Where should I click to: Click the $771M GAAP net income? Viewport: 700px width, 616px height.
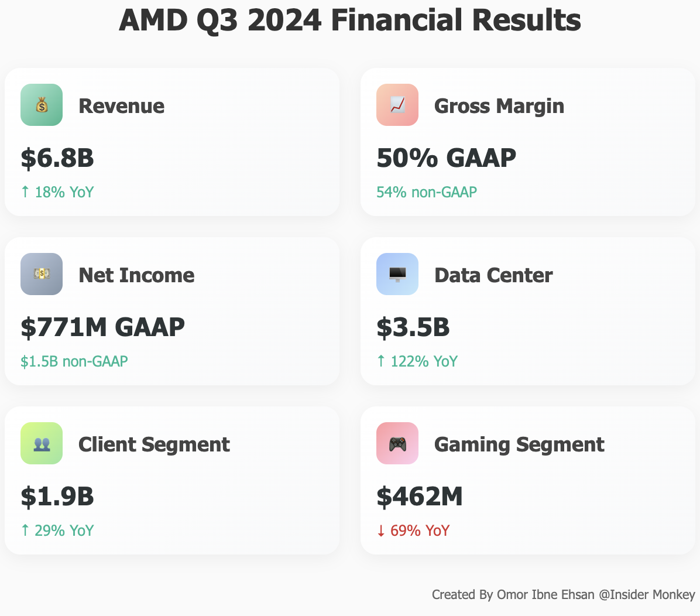click(102, 327)
